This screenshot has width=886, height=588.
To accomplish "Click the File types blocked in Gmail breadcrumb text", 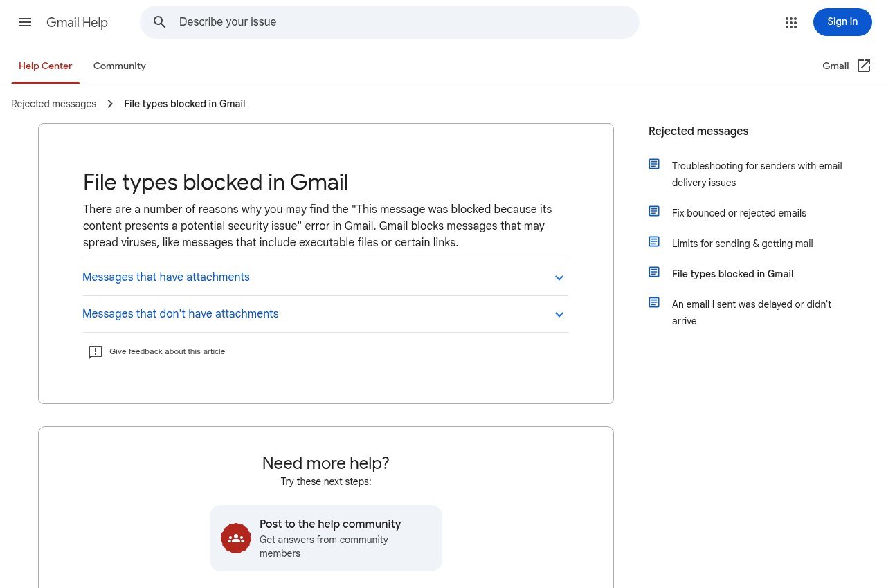I will pos(184,104).
